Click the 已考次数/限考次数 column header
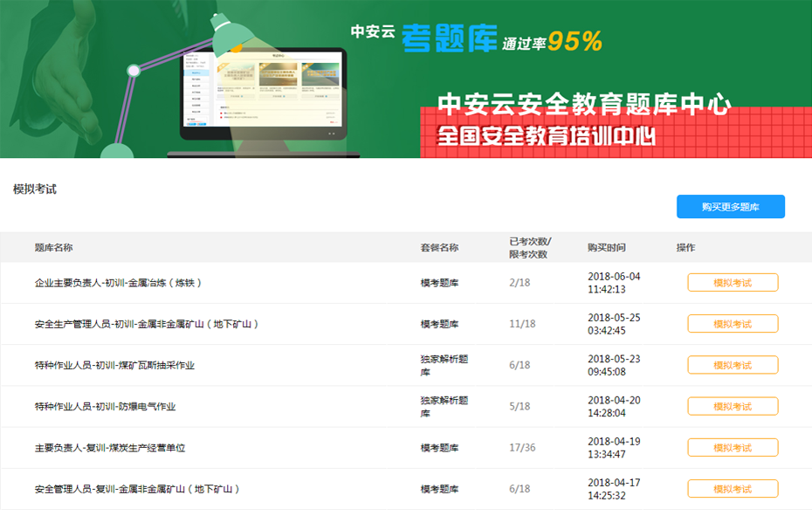 tap(530, 248)
